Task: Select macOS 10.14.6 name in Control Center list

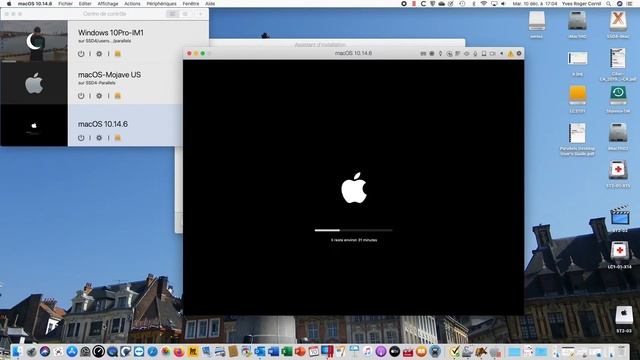Action: click(103, 124)
